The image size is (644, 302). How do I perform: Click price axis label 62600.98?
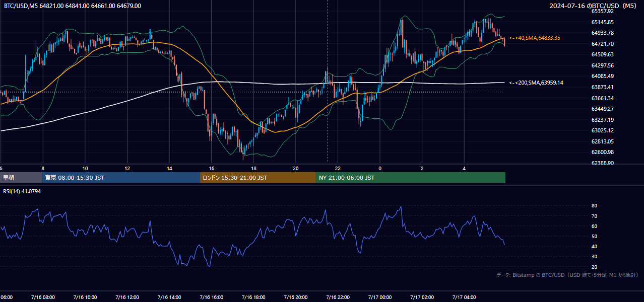click(603, 152)
